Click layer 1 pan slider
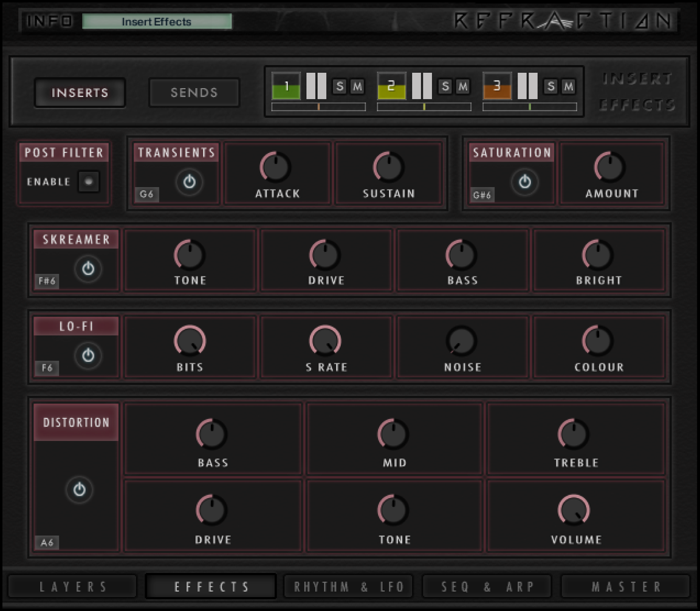700x611 pixels. click(318, 107)
